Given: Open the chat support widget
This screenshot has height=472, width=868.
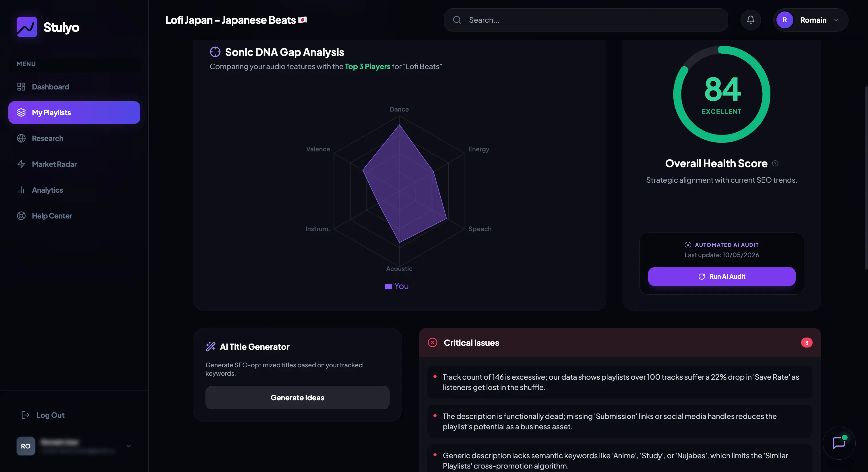Looking at the screenshot, I should tap(839, 443).
